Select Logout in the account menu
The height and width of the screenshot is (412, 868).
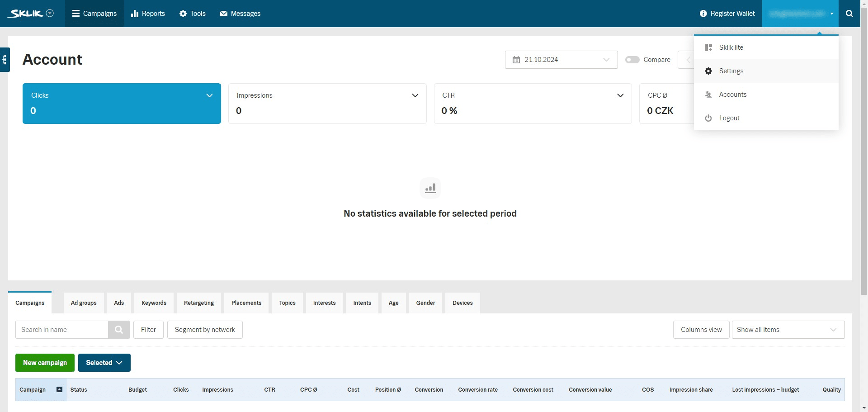point(729,118)
